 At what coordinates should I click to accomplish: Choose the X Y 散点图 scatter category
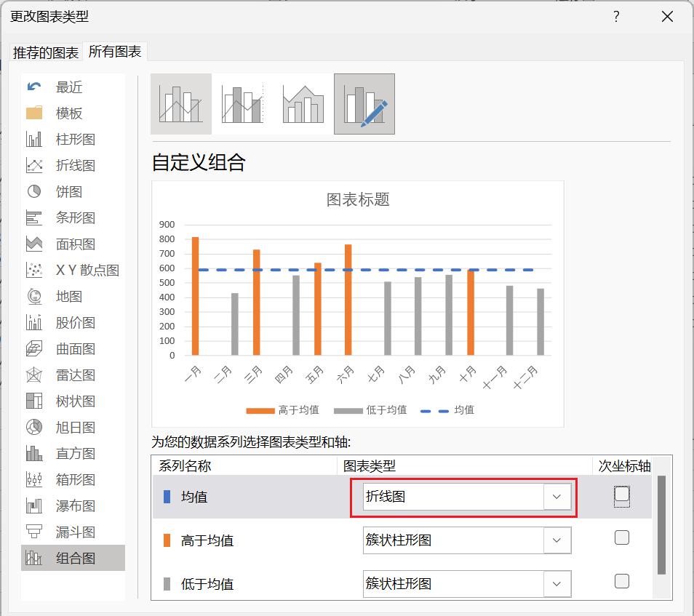tap(73, 270)
